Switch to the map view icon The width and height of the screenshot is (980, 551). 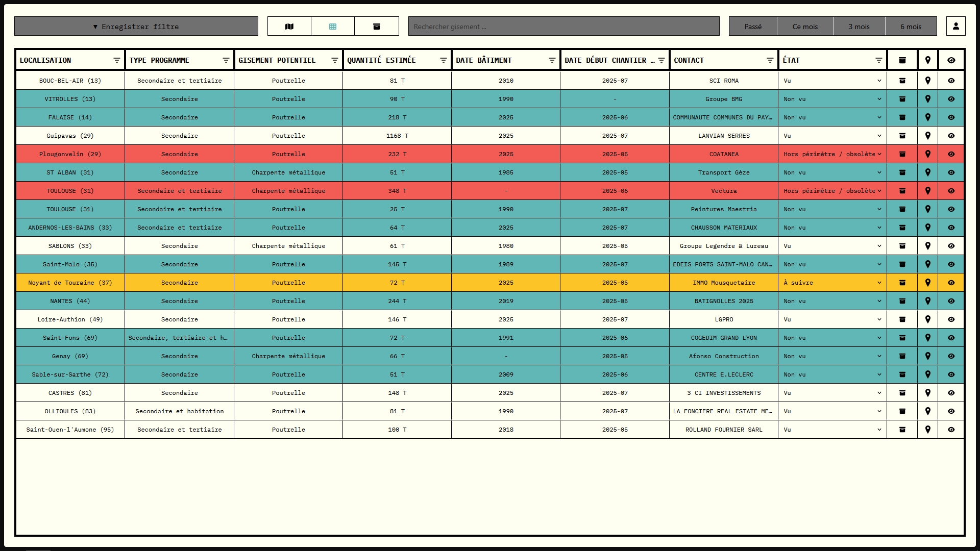289,27
